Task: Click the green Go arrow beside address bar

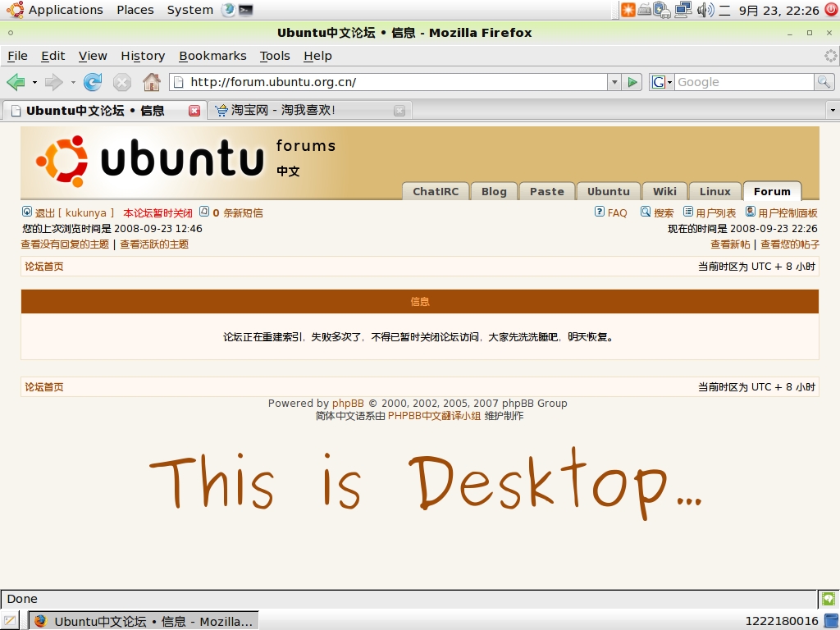Action: (632, 82)
